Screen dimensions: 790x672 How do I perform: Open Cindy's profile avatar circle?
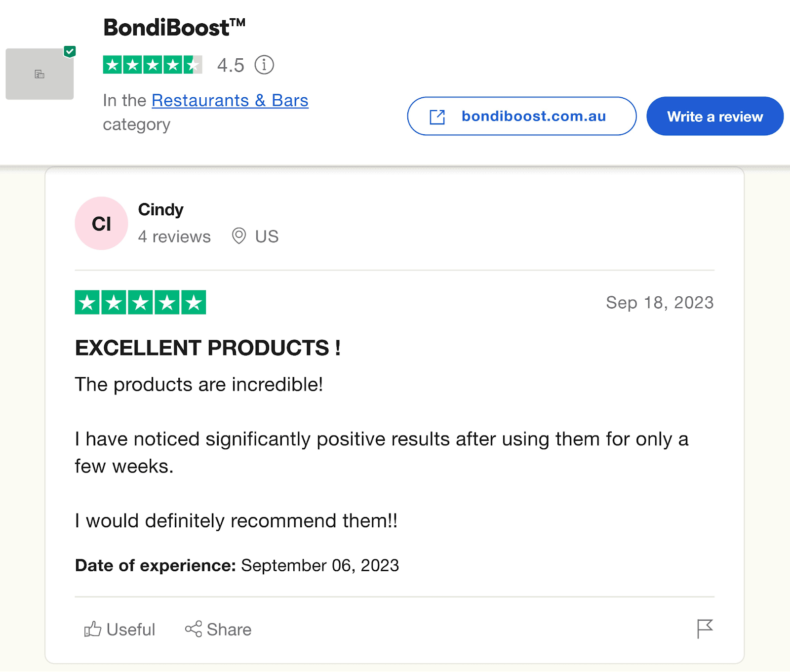point(101,223)
